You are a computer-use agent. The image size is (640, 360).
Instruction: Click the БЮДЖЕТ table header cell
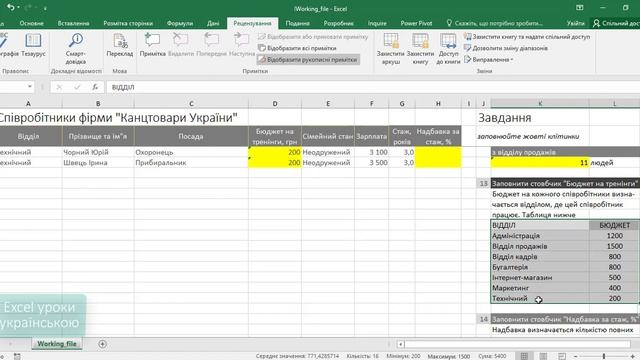click(614, 225)
